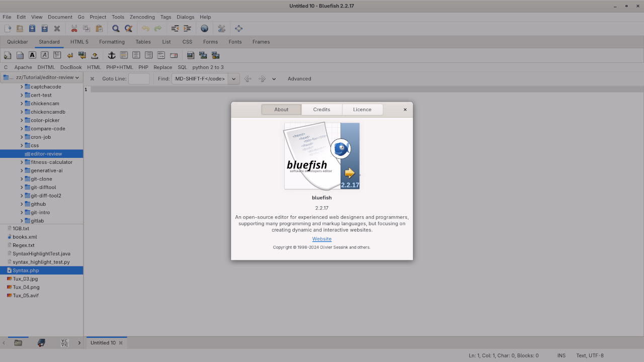
Task: Click the Close document X toolbar icon
Action: point(57,29)
